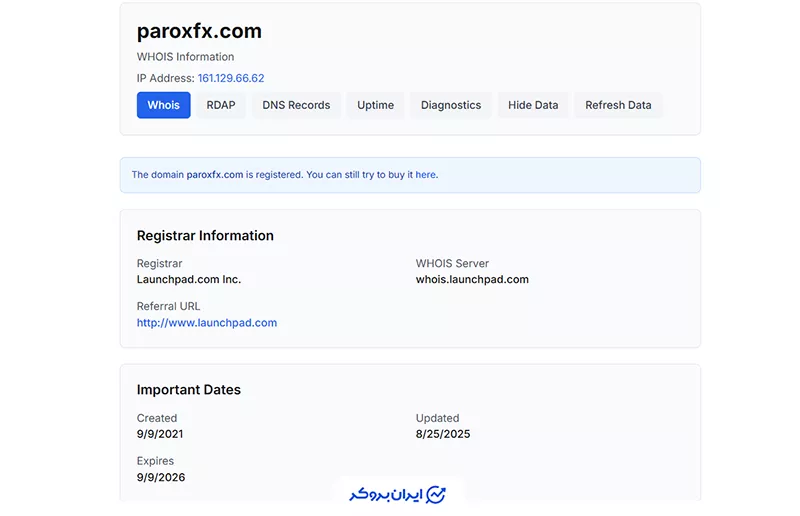Image resolution: width=800 pixels, height=516 pixels.
Task: Click the 'WHOIS Information' subtitle
Action: pyautogui.click(x=185, y=57)
